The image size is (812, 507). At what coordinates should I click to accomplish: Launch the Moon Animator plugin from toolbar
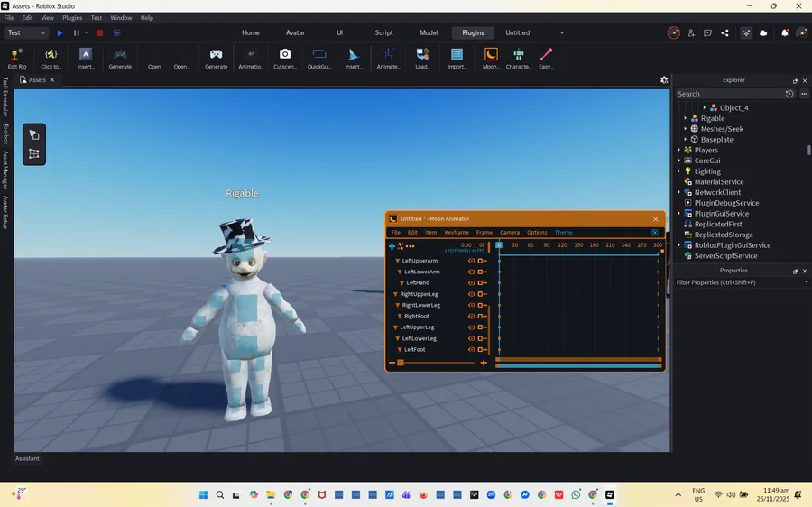click(x=491, y=58)
